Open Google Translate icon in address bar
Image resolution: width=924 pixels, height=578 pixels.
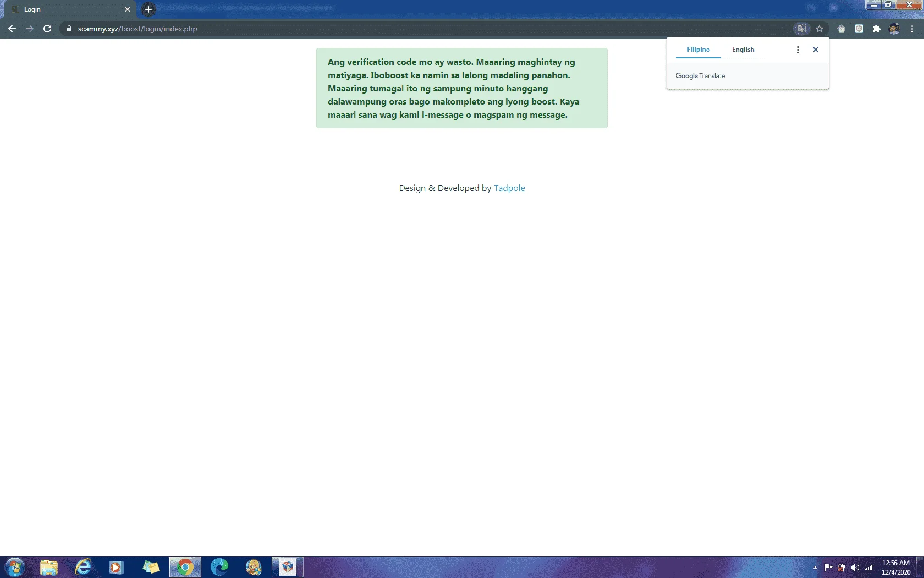(802, 29)
